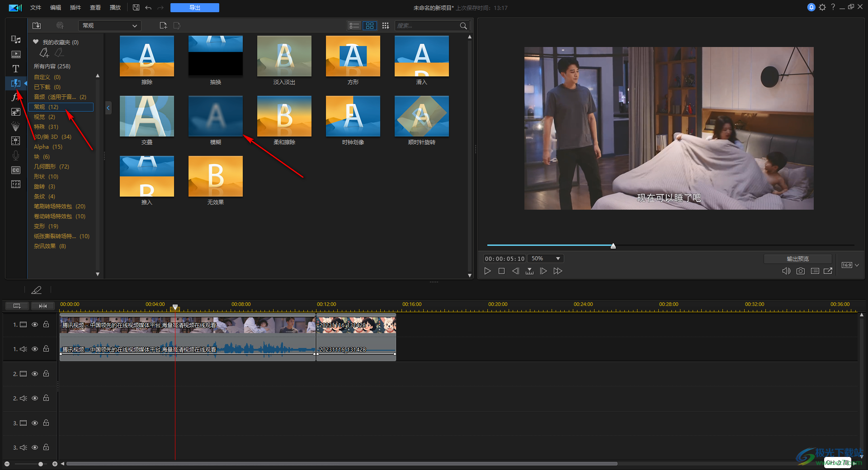Open settings gear icon in title bar
The height and width of the screenshot is (470, 868).
click(x=822, y=7)
